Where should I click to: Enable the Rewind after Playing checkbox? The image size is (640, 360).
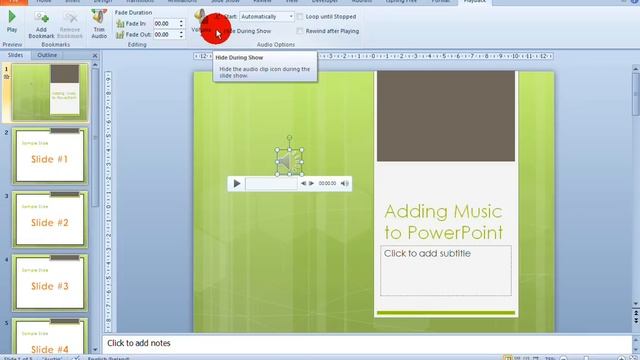pos(300,31)
